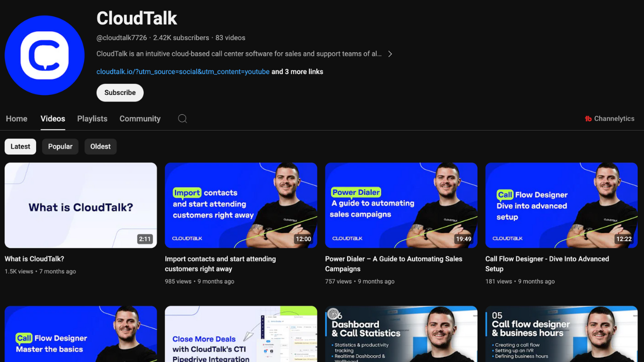
Task: Click 'Power Dialer – A Guide' video title
Action: (393, 264)
